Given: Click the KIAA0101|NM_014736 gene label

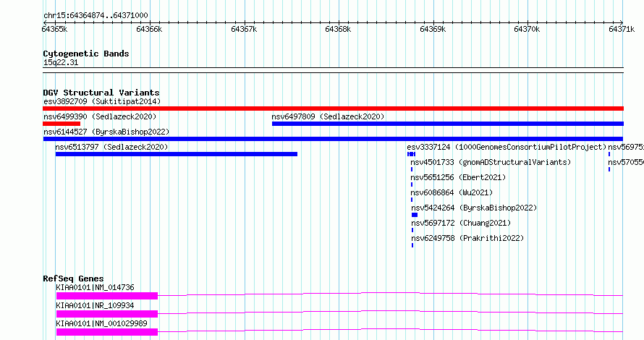Looking at the screenshot, I should 96,287.
